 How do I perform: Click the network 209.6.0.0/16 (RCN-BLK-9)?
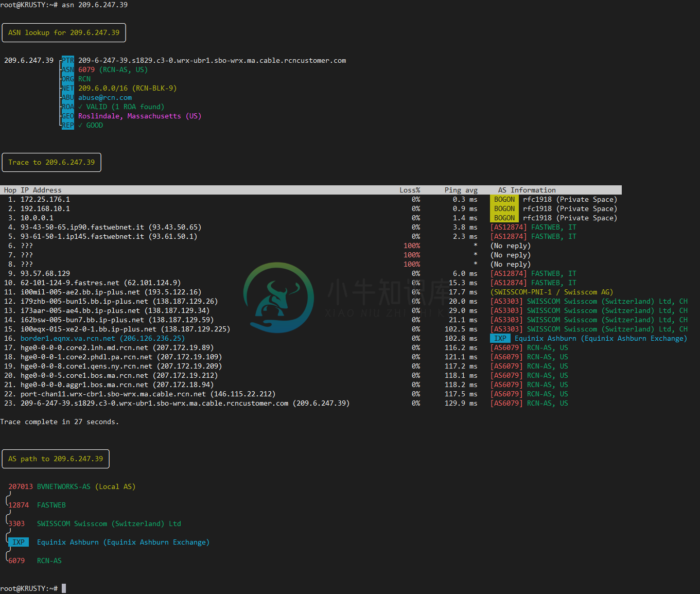[x=128, y=88]
